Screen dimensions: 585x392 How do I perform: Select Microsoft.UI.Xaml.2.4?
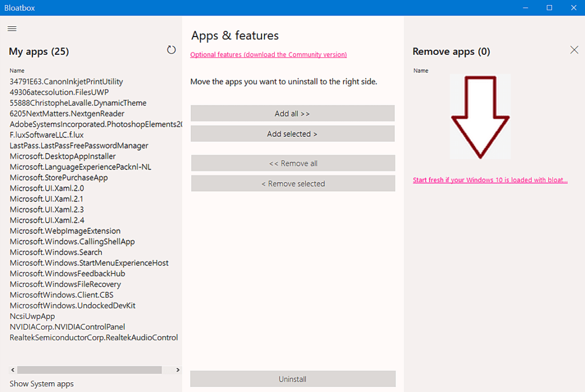47,220
